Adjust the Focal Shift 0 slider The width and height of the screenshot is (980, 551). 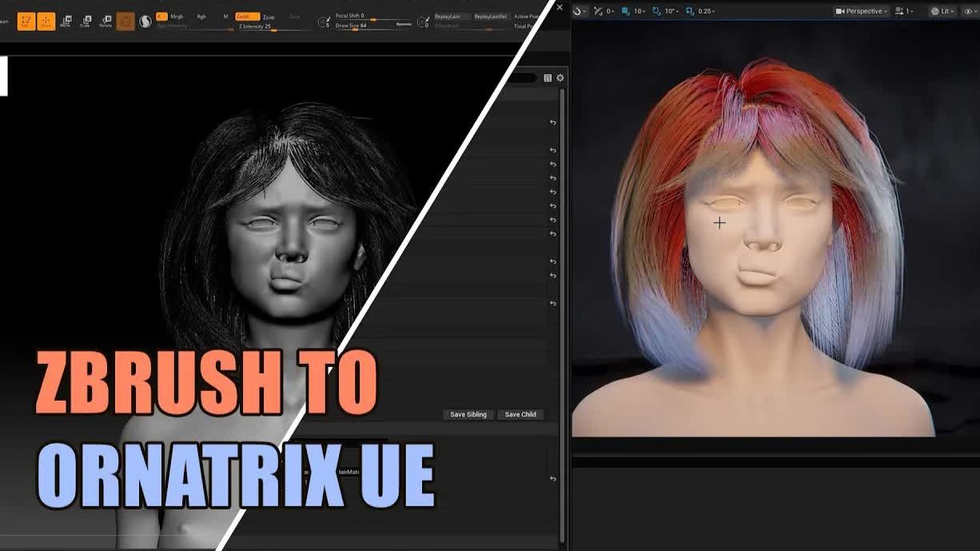373,16
